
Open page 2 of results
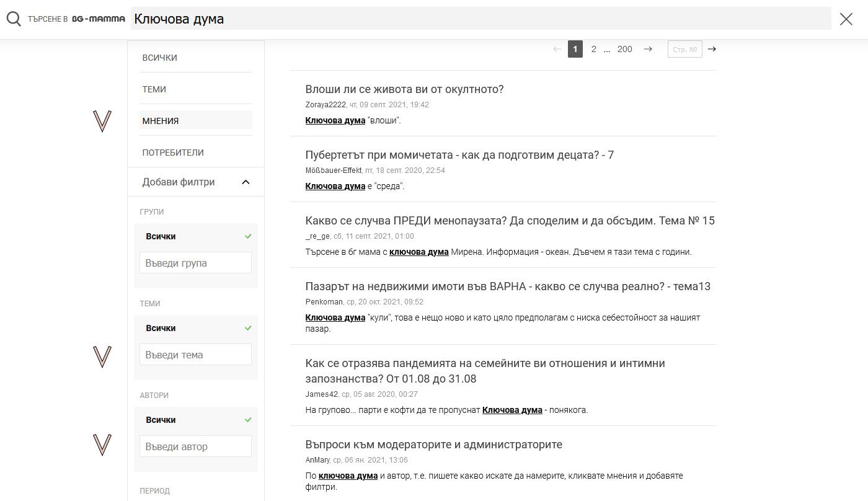pos(593,49)
